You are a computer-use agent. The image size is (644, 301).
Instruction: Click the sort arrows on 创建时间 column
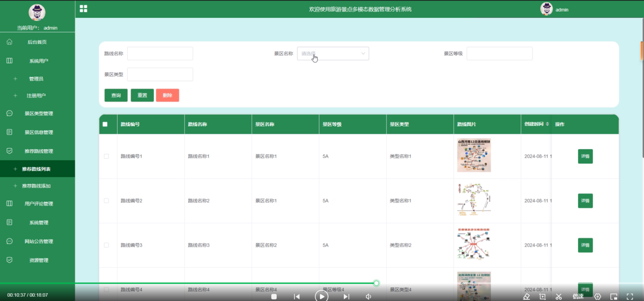pos(547,124)
